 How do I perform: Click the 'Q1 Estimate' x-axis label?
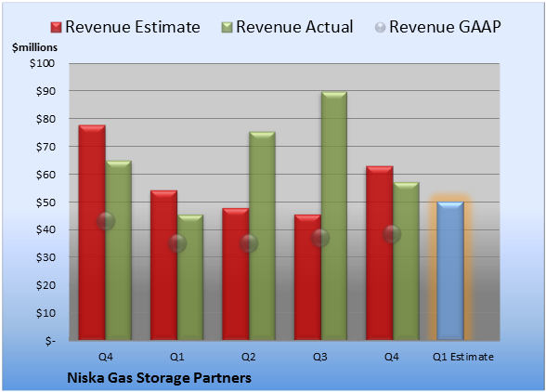click(x=463, y=357)
